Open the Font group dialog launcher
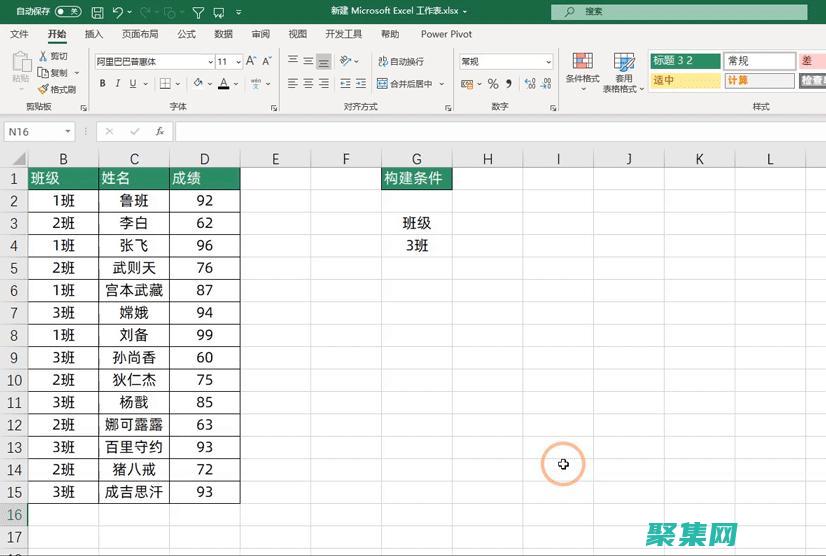 tap(274, 108)
